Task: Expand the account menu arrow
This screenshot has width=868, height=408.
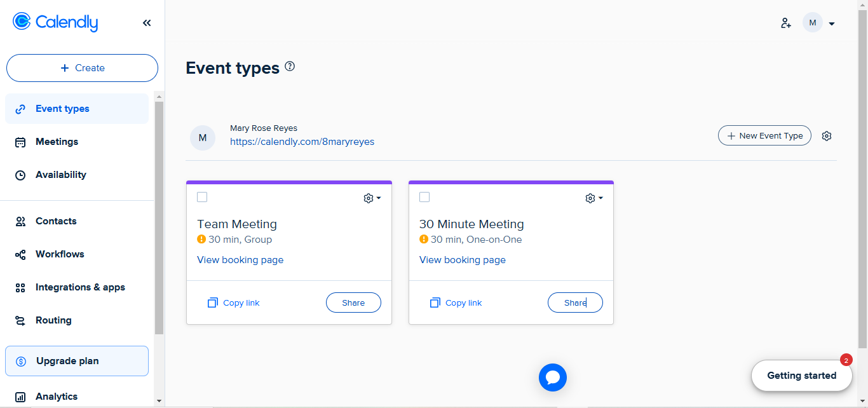Action: (x=832, y=24)
